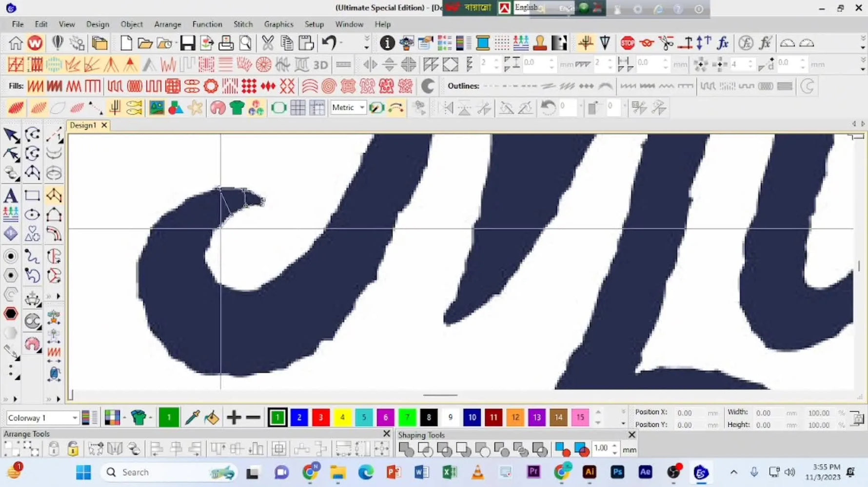Open the Print design icon
The width and height of the screenshot is (868, 487).
pyautogui.click(x=226, y=42)
